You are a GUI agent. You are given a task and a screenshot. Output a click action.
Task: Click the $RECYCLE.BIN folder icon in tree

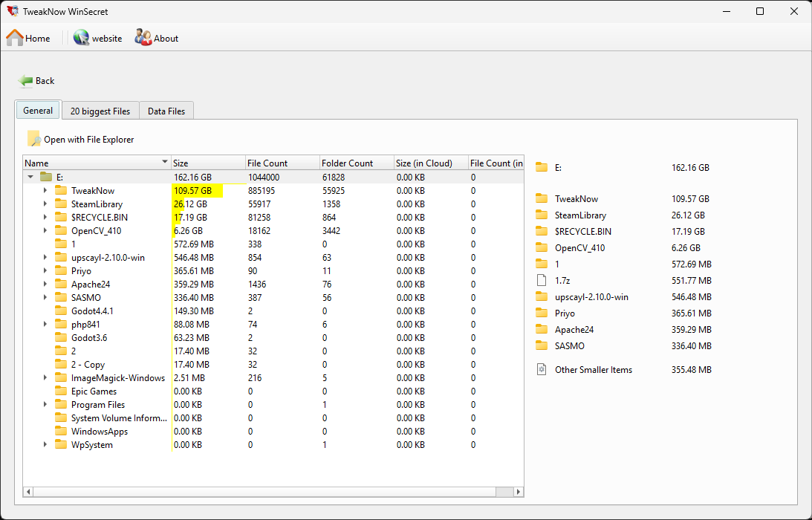point(61,218)
